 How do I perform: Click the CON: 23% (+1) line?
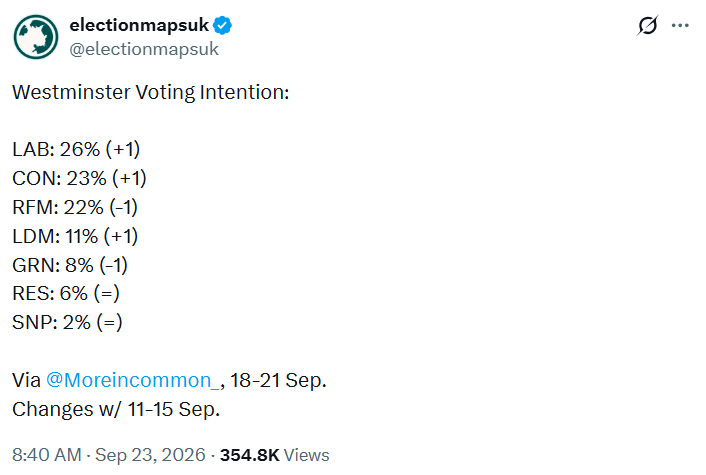coord(79,178)
